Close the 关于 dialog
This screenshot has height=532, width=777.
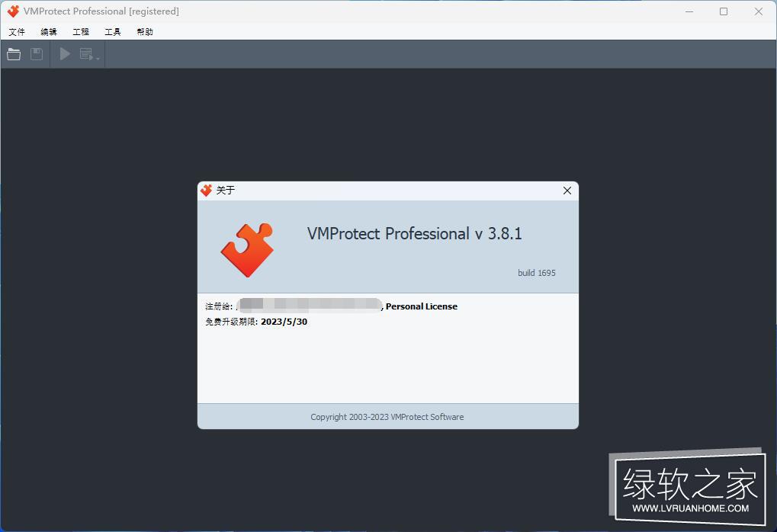567,191
